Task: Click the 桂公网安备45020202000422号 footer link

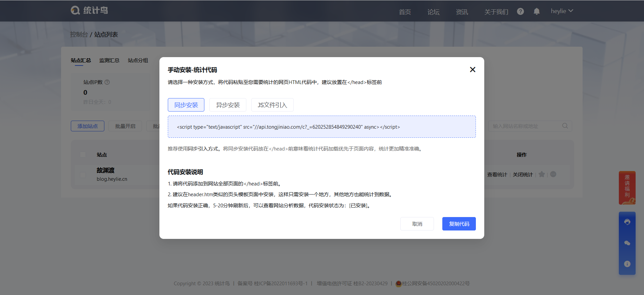Action: (x=436, y=284)
